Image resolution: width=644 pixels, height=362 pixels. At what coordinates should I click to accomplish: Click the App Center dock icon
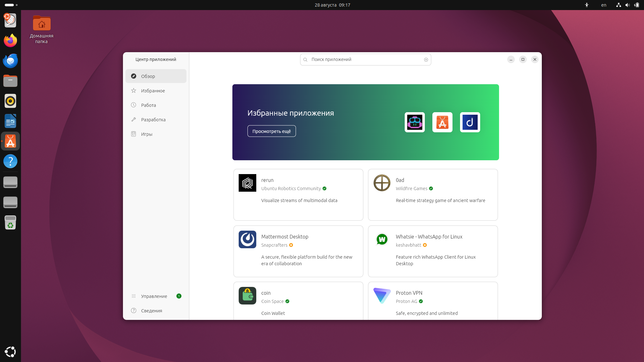point(10,141)
